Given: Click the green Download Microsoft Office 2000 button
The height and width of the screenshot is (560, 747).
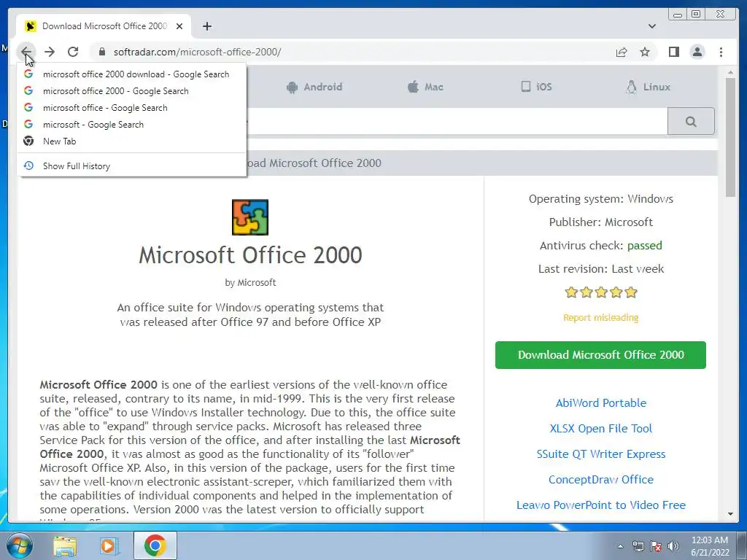Looking at the screenshot, I should pos(600,355).
